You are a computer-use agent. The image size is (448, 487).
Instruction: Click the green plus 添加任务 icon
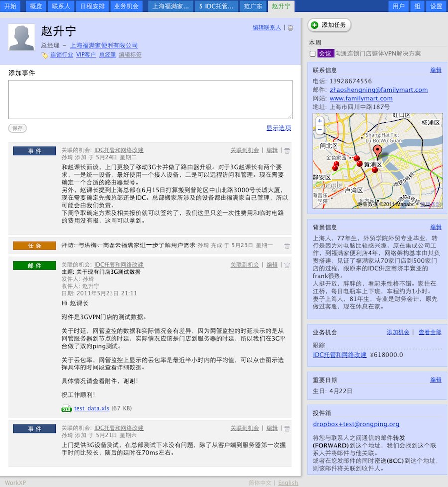click(315, 25)
